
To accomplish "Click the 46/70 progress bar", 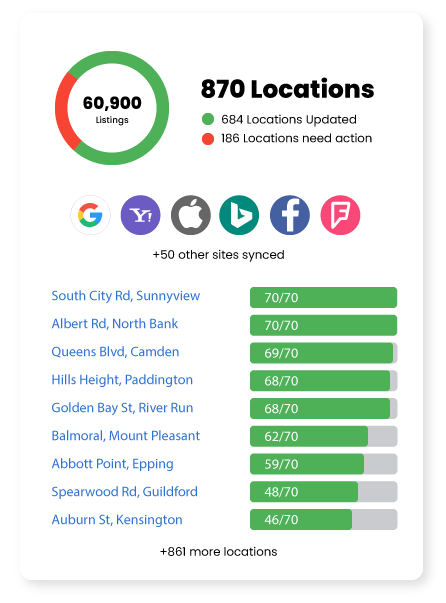I will [x=323, y=520].
